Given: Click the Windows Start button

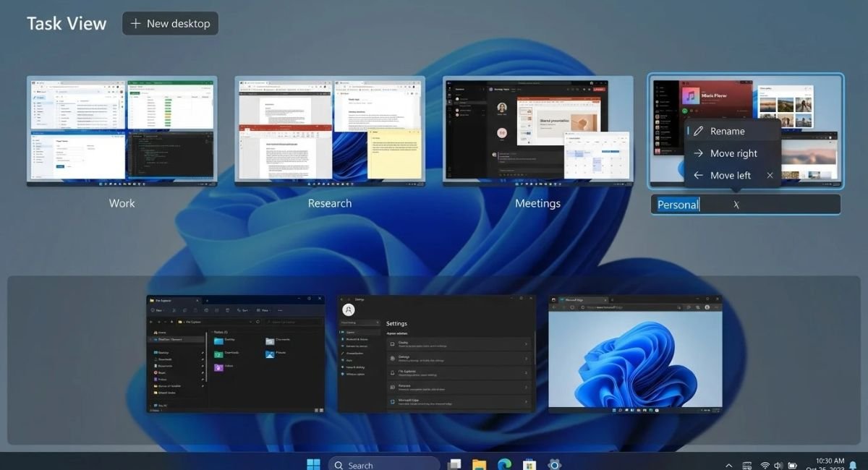Looking at the screenshot, I should (313, 465).
